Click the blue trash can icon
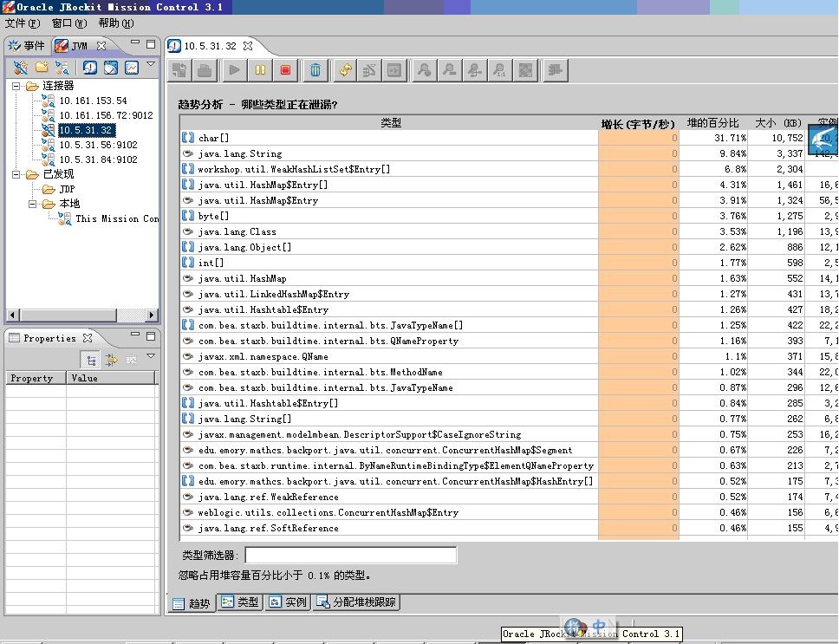Image resolution: width=839 pixels, height=644 pixels. coord(315,70)
